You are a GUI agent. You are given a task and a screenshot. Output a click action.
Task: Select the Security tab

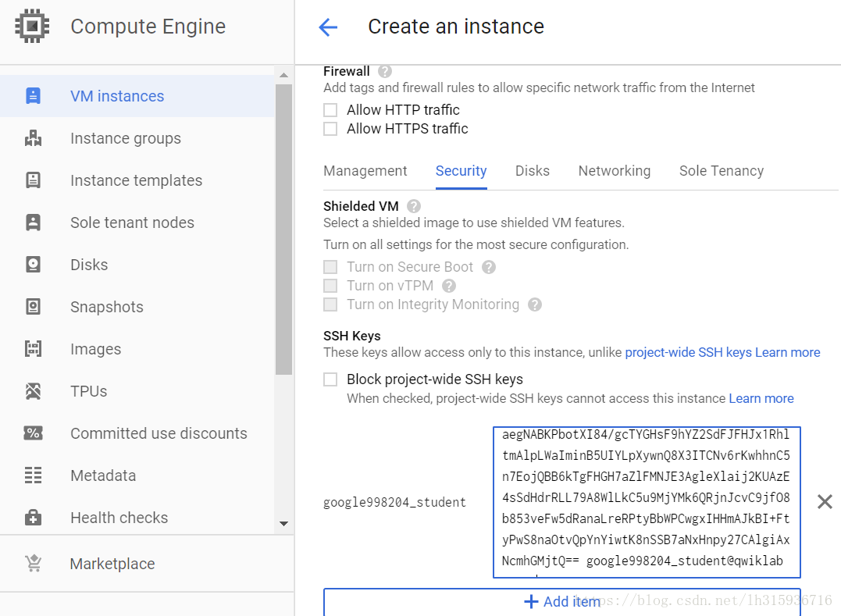tap(461, 171)
